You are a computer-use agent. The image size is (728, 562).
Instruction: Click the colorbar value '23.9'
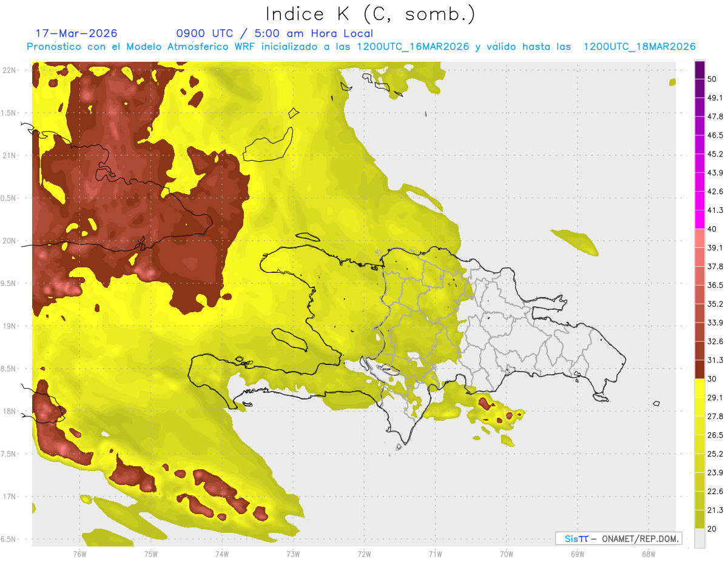click(x=715, y=472)
